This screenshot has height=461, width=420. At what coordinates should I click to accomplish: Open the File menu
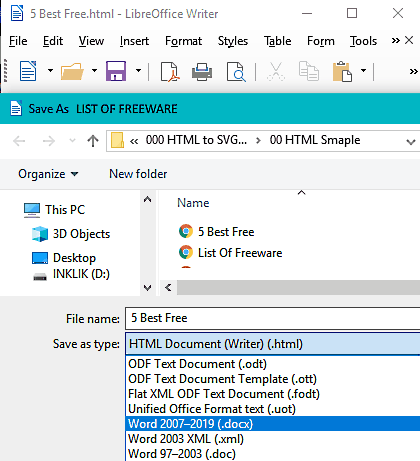(18, 41)
